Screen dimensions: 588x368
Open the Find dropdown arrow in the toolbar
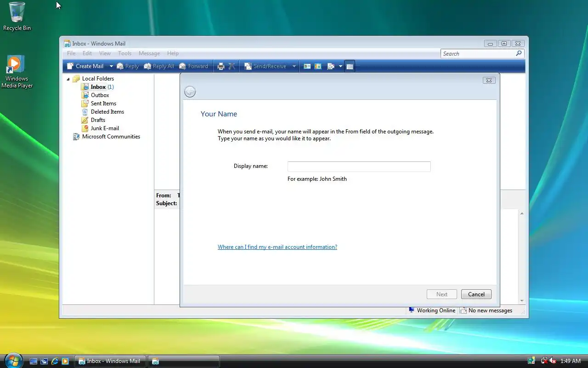coord(340,66)
